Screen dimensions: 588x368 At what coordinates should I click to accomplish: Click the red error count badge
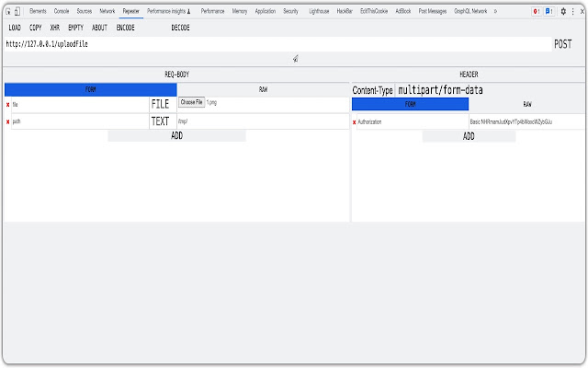536,11
